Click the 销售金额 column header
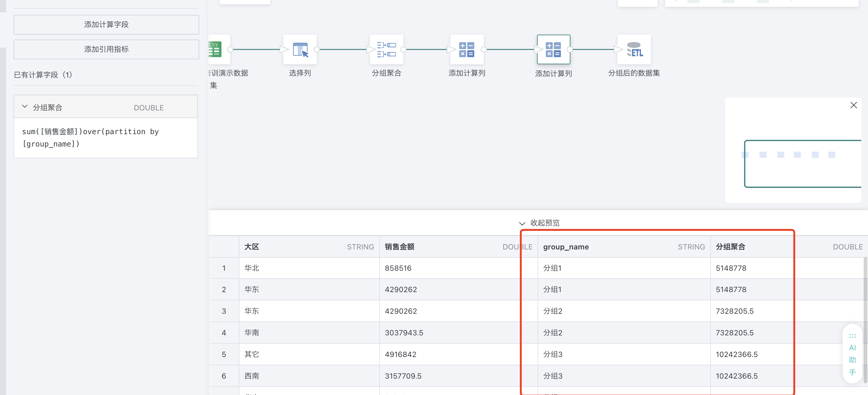Viewport: 868px width, 395px height. tap(399, 247)
